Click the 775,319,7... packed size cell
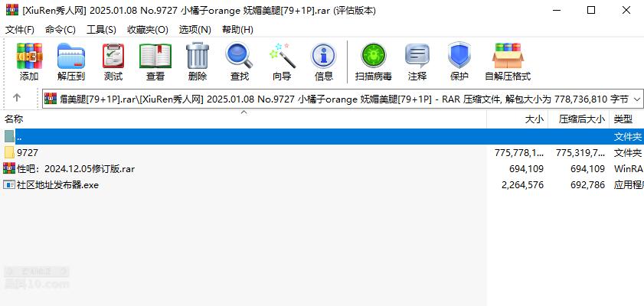 tap(580, 153)
